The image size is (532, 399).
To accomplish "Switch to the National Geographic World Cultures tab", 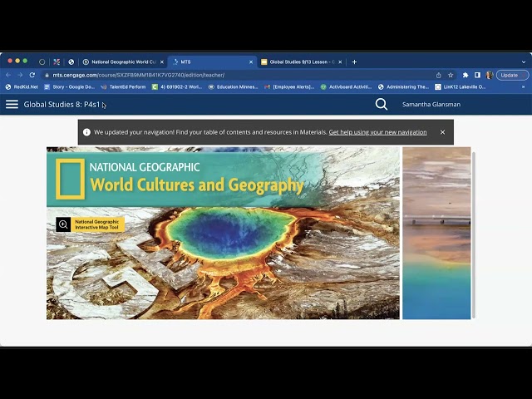I will [x=124, y=62].
